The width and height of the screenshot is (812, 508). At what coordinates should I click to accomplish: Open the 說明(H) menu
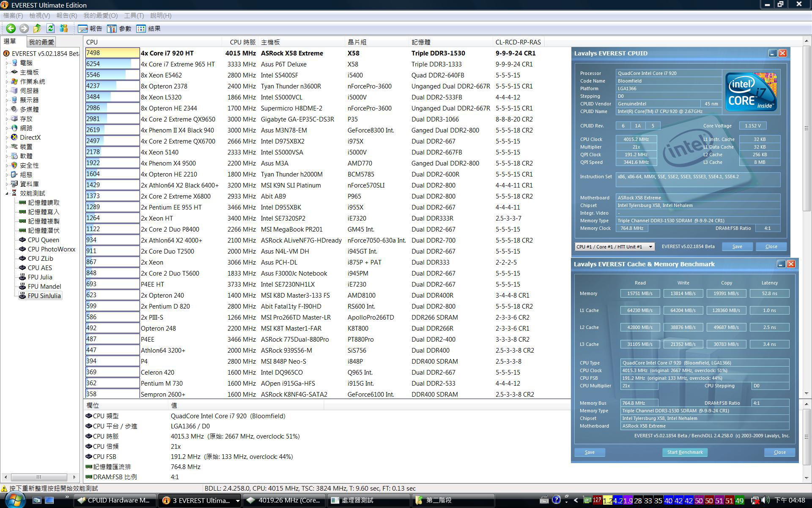click(161, 16)
